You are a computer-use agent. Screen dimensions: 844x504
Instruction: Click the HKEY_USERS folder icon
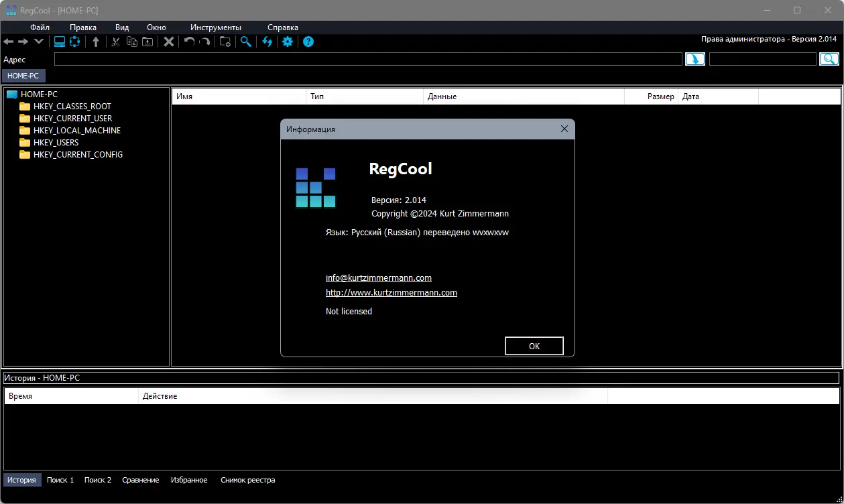click(x=25, y=143)
